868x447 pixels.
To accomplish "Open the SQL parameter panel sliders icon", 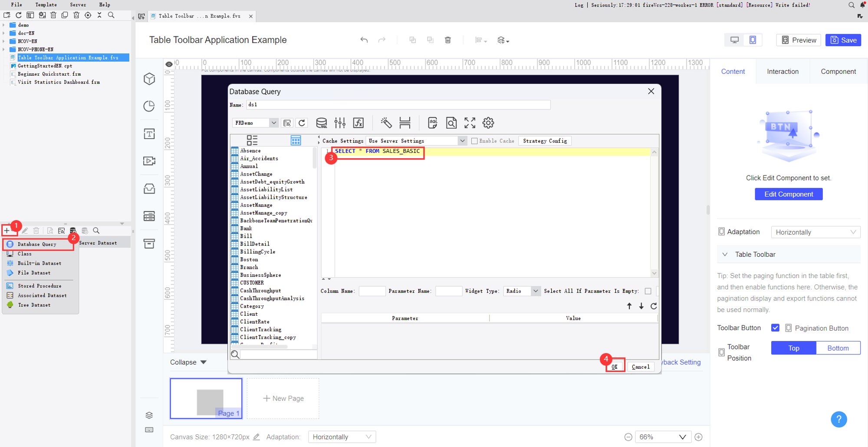I will pos(340,123).
